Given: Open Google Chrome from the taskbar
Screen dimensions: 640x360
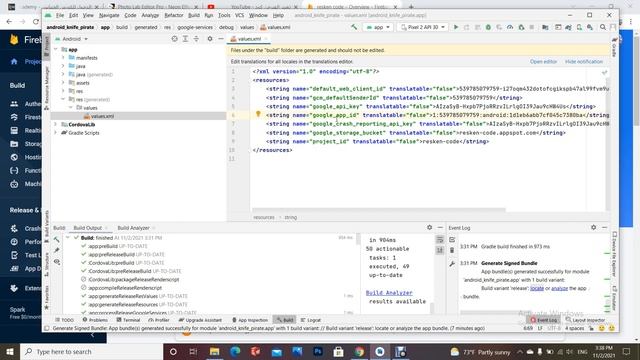Looking at the screenshot, I should (x=359, y=351).
